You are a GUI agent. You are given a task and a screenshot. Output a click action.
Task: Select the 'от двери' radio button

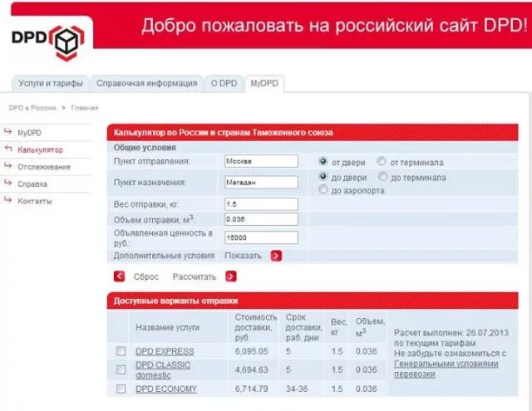pyautogui.click(x=323, y=161)
